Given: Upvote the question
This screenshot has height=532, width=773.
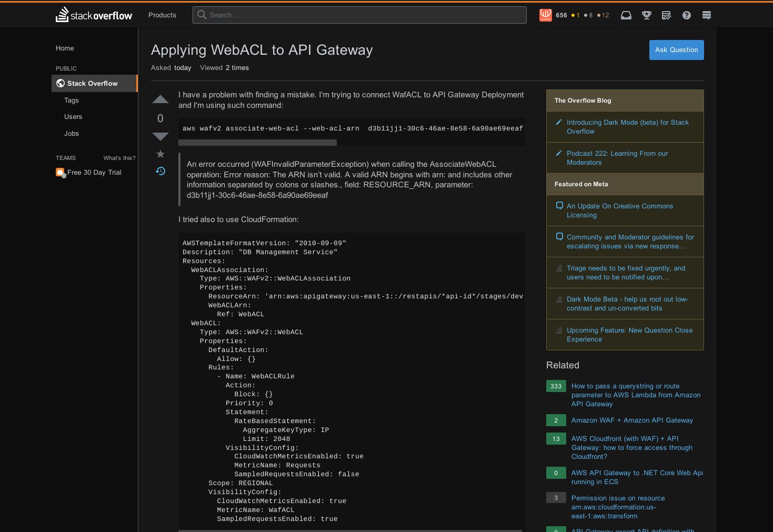Looking at the screenshot, I should (x=160, y=99).
